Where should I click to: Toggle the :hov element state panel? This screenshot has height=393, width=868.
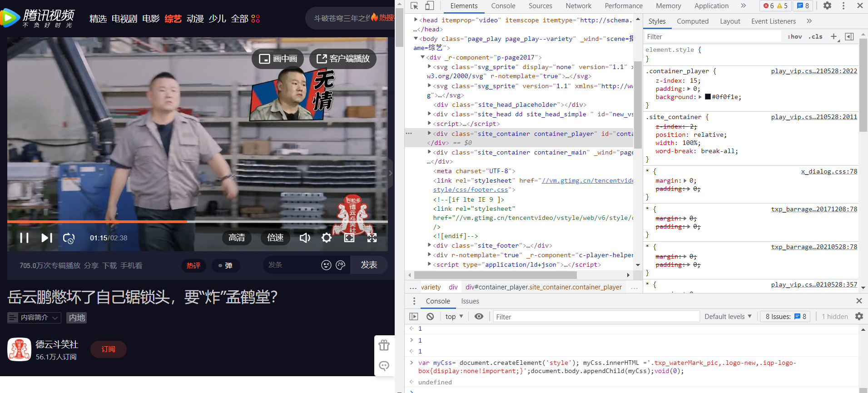794,37
